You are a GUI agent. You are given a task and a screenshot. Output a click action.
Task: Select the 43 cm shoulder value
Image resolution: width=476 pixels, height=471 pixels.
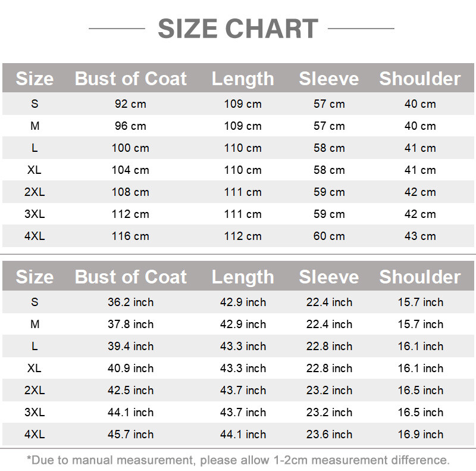(420, 236)
